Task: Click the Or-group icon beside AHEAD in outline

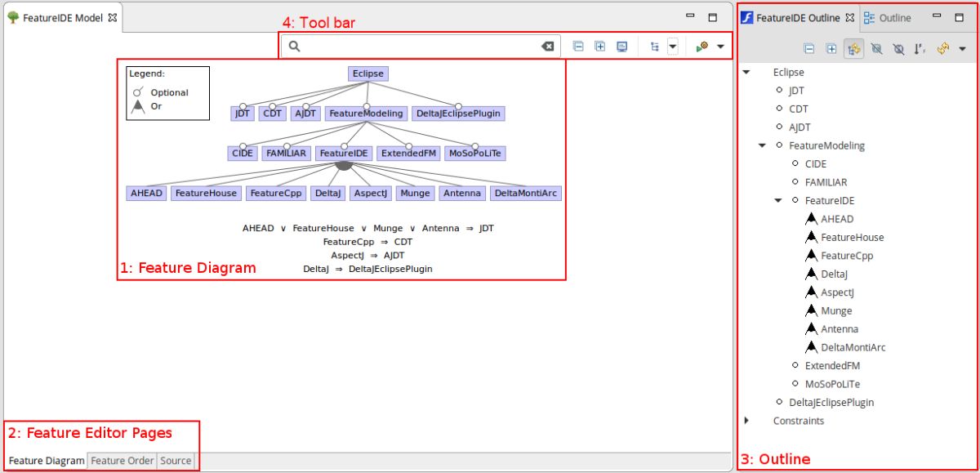Action: (811, 219)
